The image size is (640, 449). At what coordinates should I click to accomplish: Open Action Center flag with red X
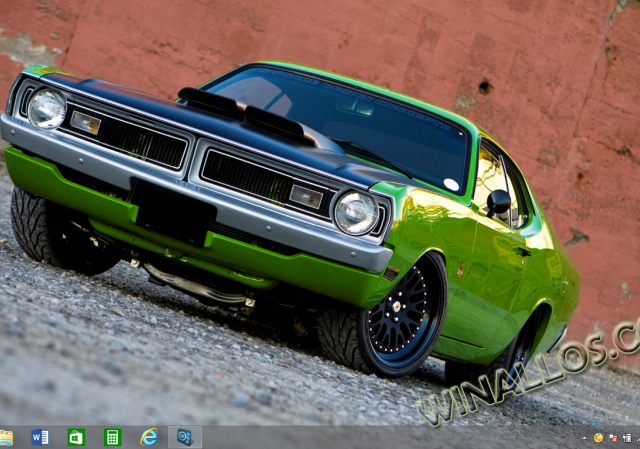pos(612,437)
